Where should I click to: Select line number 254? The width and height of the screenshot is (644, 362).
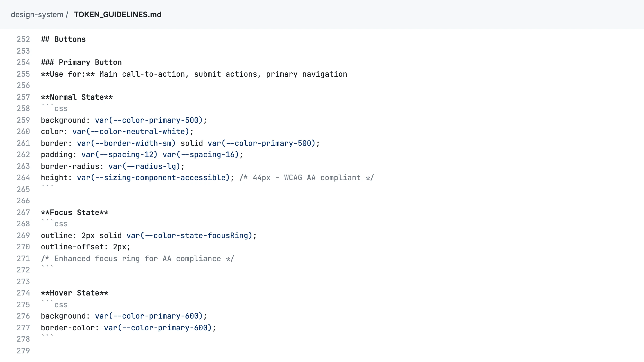click(x=23, y=62)
